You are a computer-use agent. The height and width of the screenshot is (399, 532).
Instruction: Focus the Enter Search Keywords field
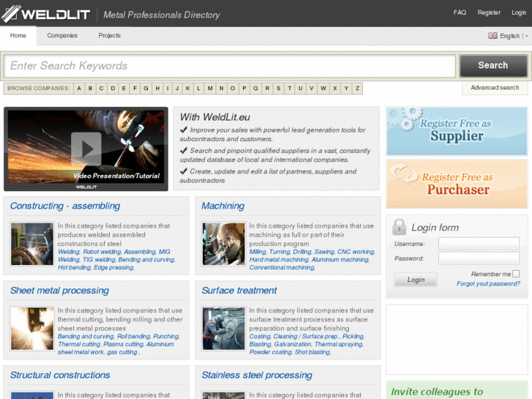point(230,66)
